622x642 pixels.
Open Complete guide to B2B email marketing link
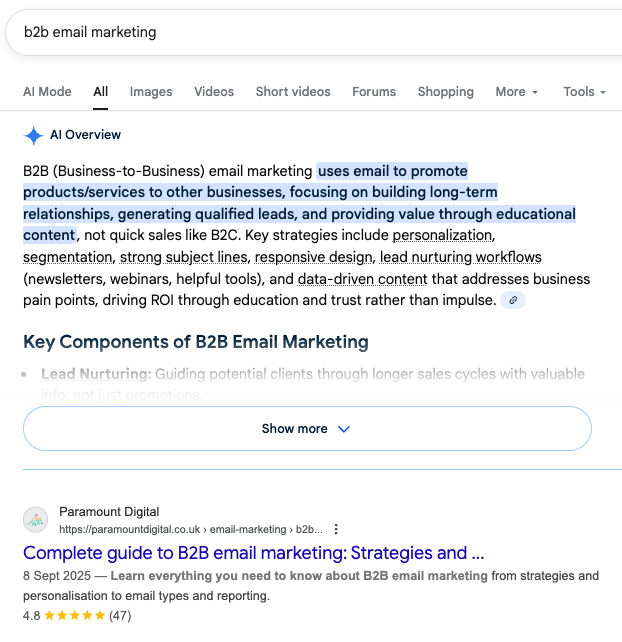click(x=254, y=553)
